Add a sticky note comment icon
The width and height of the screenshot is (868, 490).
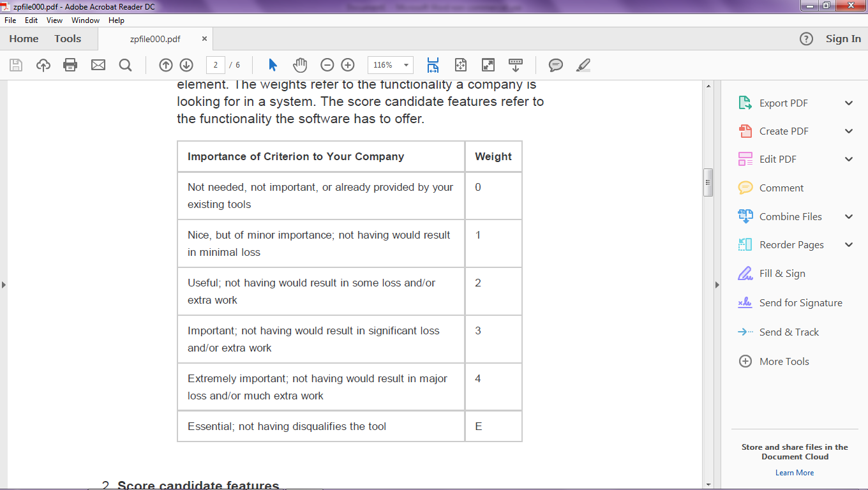pyautogui.click(x=556, y=65)
